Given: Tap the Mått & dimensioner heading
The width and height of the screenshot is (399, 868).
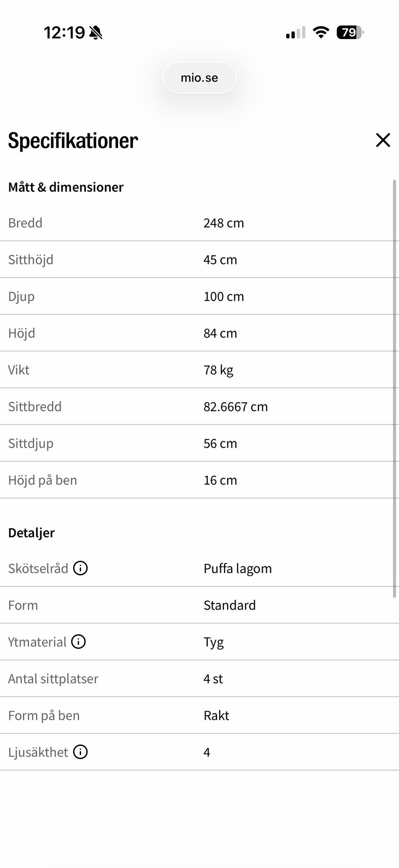Looking at the screenshot, I should [x=66, y=187].
